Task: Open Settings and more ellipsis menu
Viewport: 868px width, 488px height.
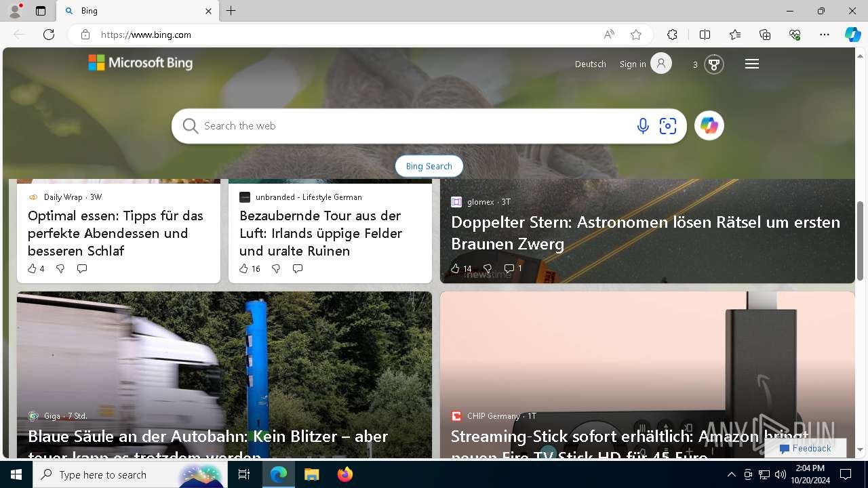Action: tap(825, 35)
